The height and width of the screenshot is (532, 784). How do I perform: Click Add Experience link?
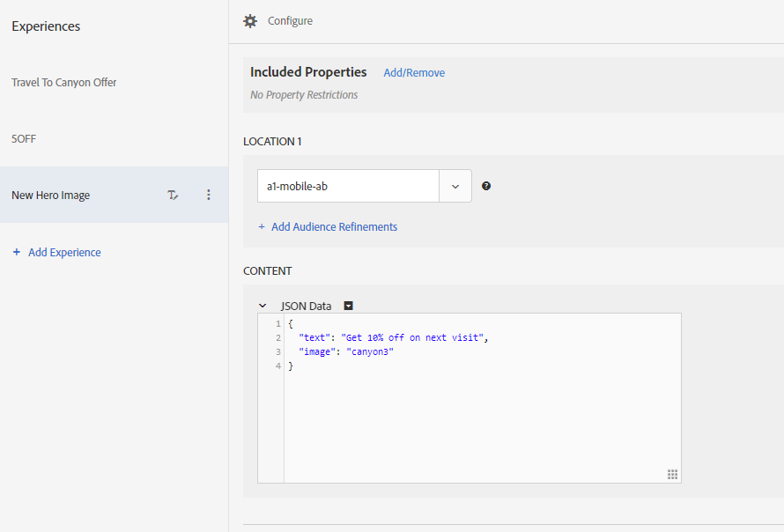coord(64,253)
